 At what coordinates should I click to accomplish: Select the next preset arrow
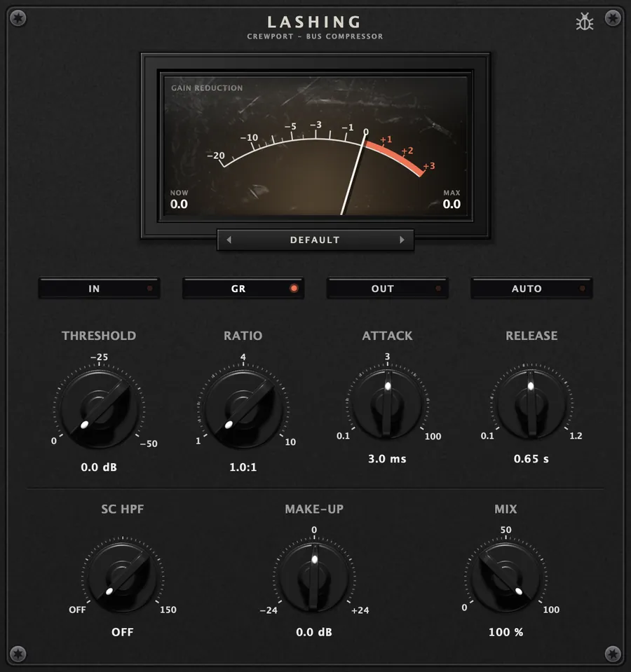[402, 240]
